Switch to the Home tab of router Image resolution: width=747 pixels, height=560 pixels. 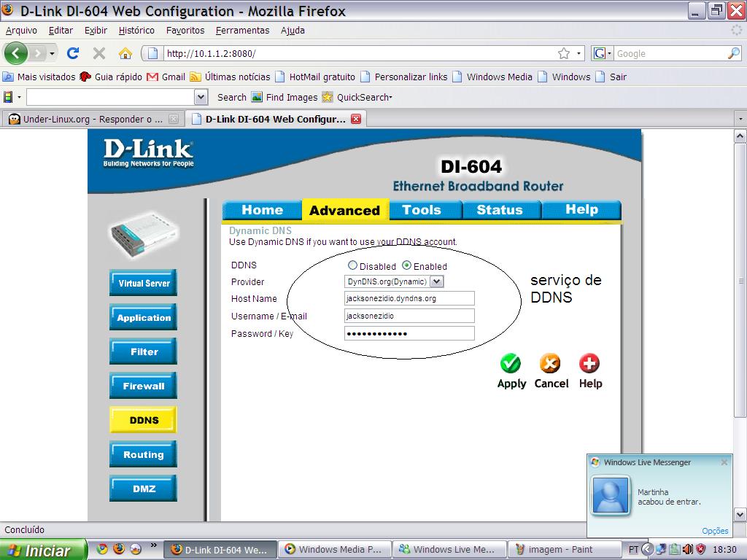pos(262,210)
